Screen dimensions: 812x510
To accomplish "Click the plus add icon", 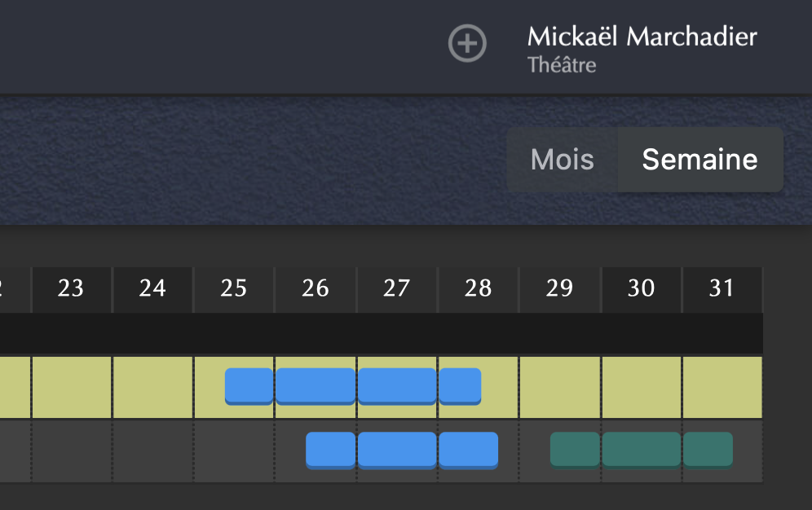I will (468, 43).
